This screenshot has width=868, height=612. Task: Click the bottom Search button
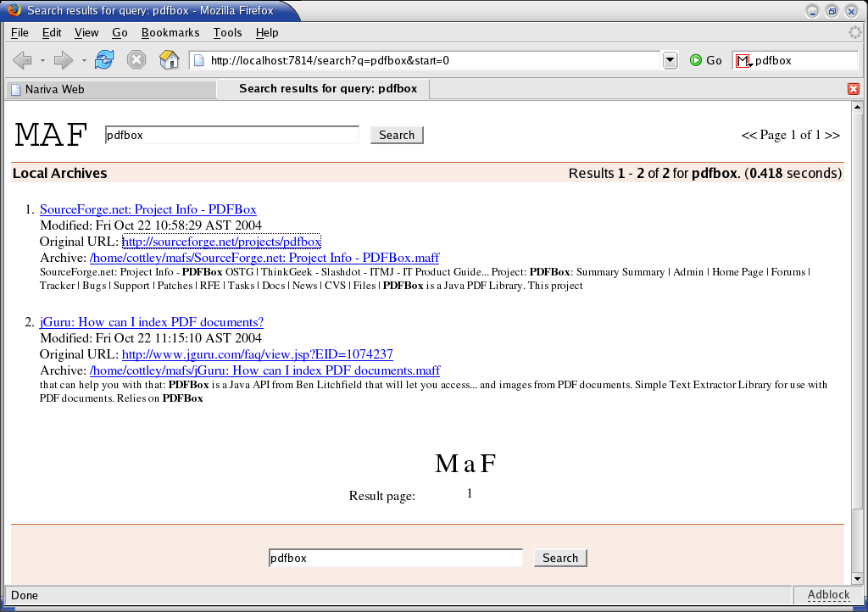click(560, 558)
